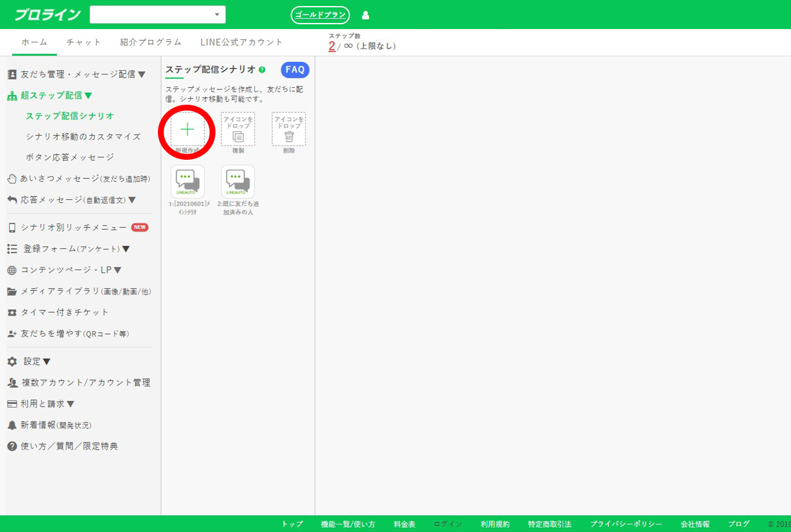
Task: Open メディアライブラリ(画像/動画/他) page
Action: point(86,292)
